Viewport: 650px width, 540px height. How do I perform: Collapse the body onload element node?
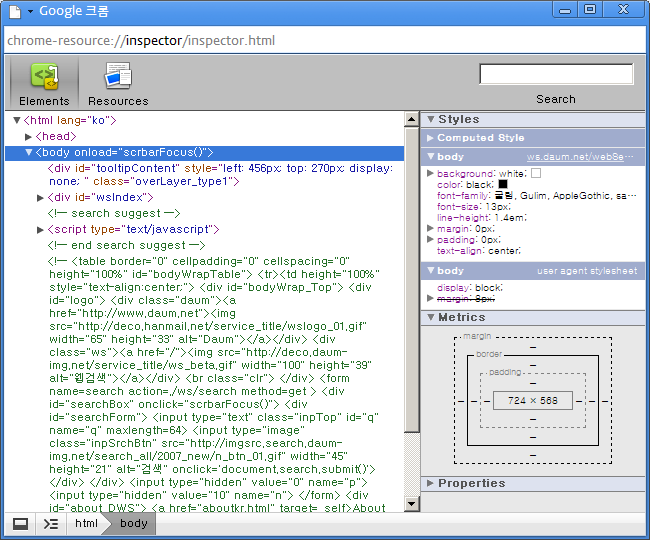click(29, 153)
